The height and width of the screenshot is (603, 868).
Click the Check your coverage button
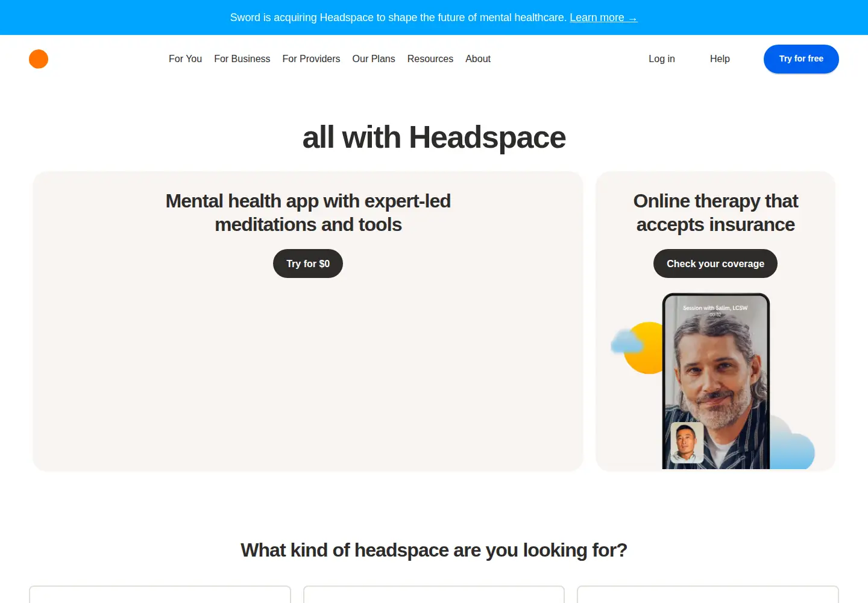click(x=715, y=264)
